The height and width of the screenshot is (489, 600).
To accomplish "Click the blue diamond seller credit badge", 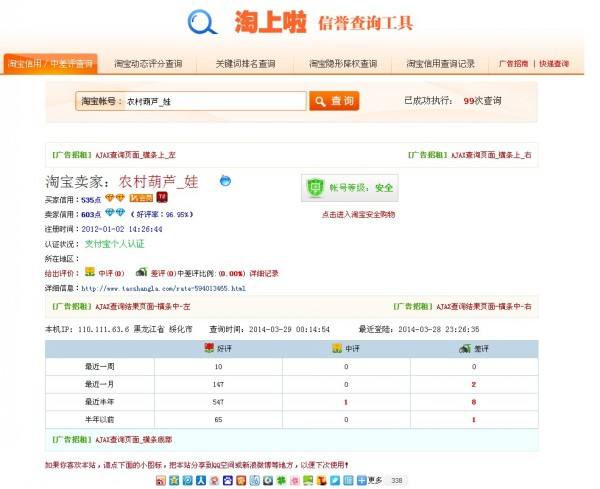I will [115, 212].
